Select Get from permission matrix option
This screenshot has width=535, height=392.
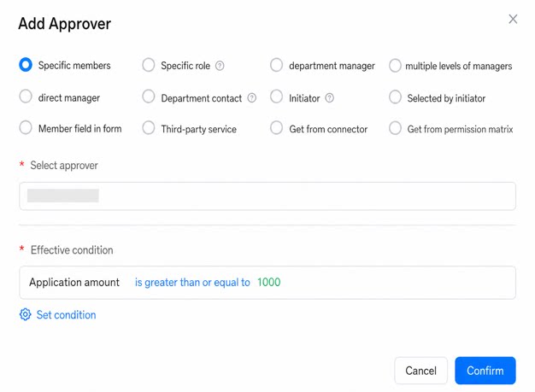395,128
